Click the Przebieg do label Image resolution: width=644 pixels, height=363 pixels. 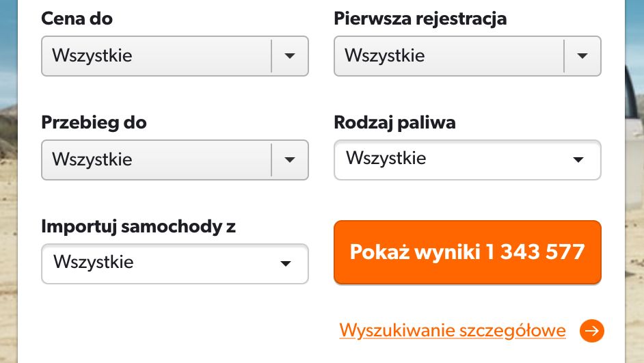(x=94, y=123)
